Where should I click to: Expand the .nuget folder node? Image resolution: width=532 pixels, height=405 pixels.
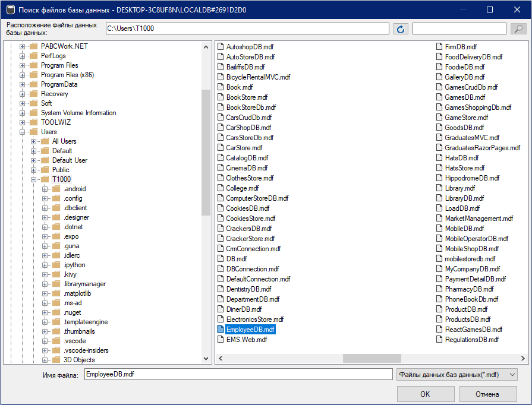tap(45, 312)
